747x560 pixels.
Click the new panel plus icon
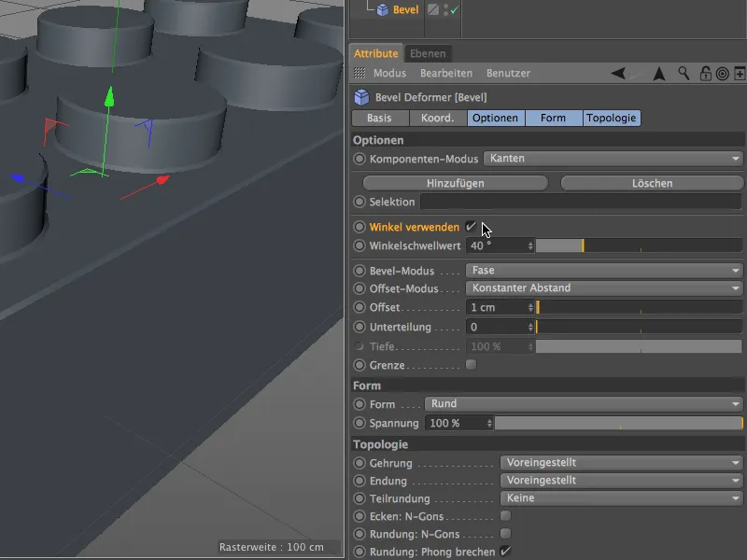[x=739, y=73]
